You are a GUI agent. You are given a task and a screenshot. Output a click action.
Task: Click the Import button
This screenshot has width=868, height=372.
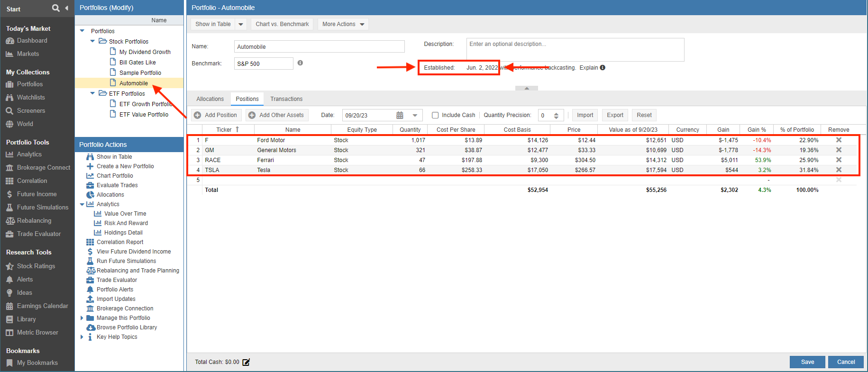click(585, 115)
